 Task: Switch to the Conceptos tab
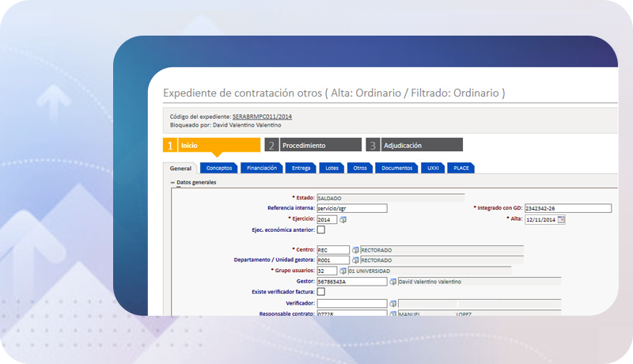point(219,168)
